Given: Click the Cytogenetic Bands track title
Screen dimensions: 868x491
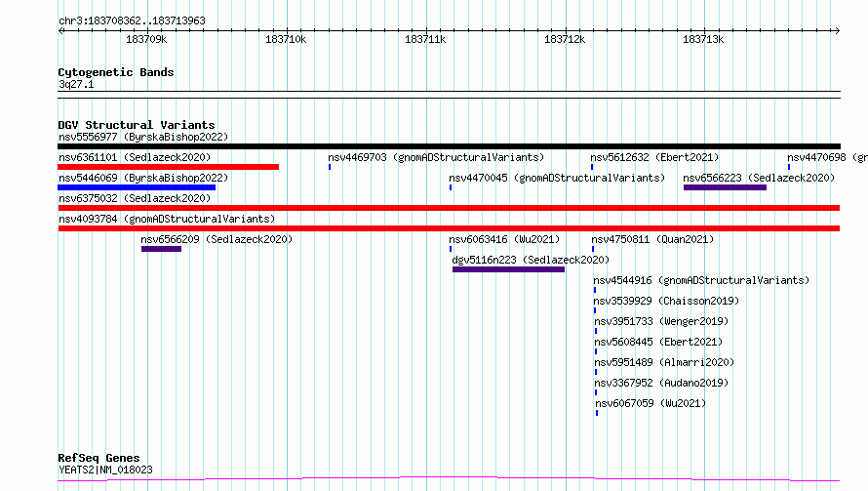Looking at the screenshot, I should (116, 72).
